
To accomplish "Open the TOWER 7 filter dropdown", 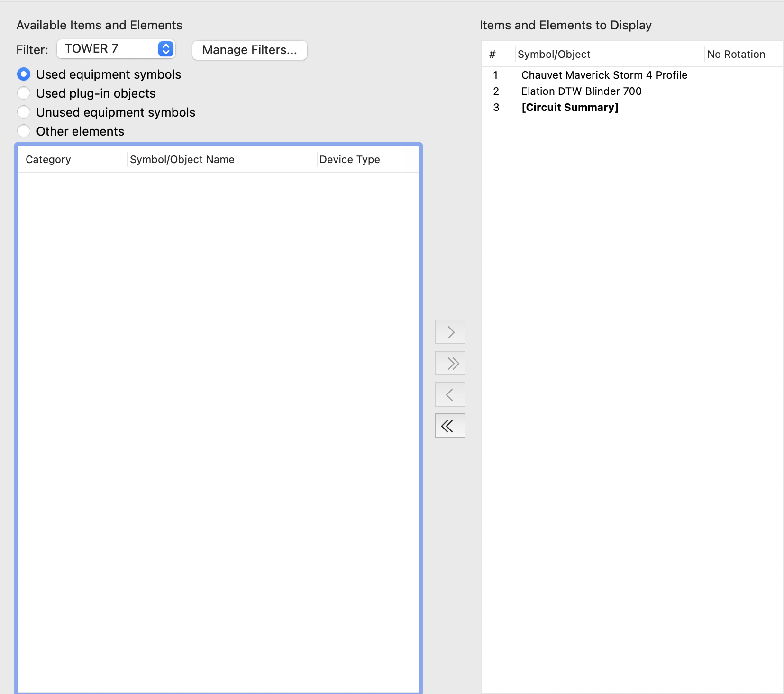I will (116, 49).
